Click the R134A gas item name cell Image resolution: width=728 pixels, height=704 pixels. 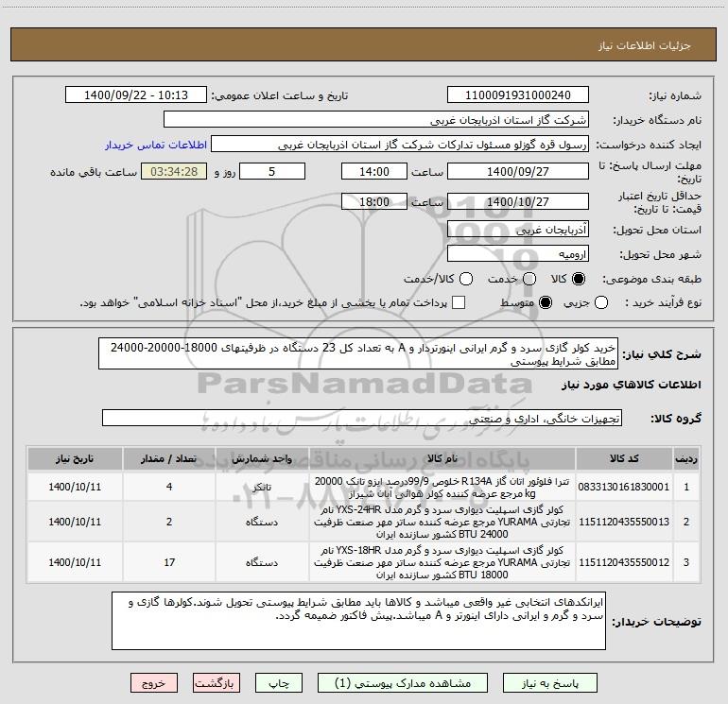tap(442, 487)
